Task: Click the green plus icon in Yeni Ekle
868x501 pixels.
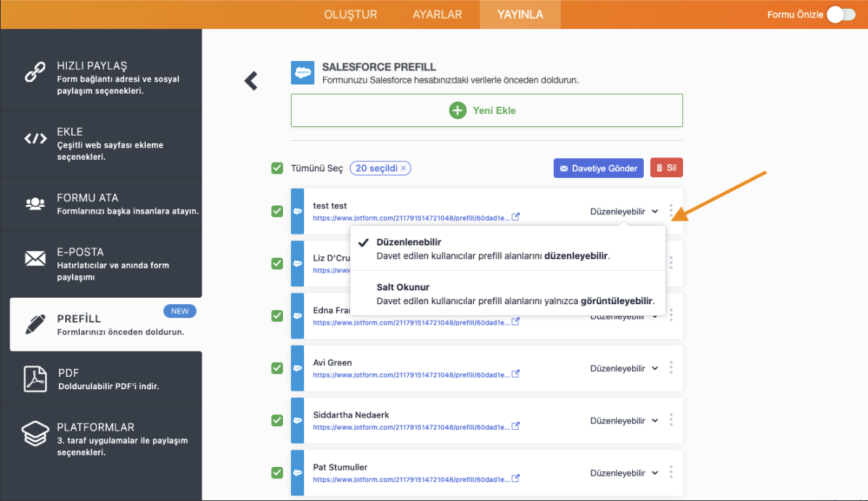Action: point(457,110)
